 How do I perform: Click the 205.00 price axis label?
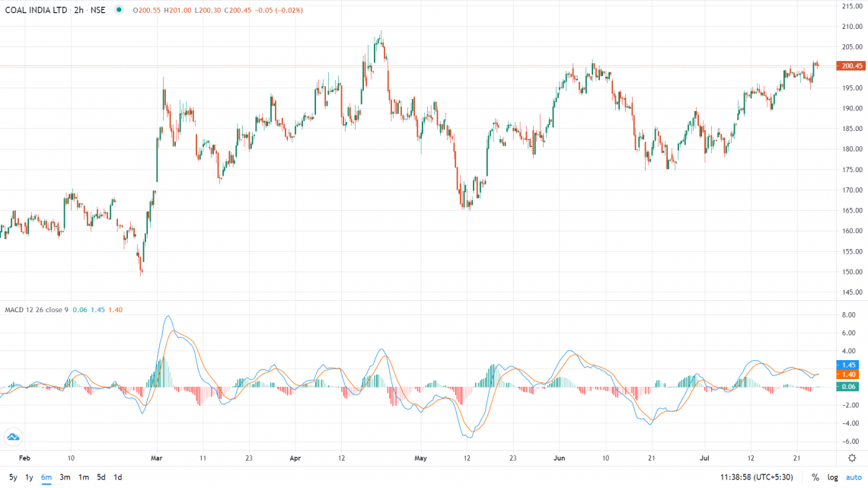852,47
